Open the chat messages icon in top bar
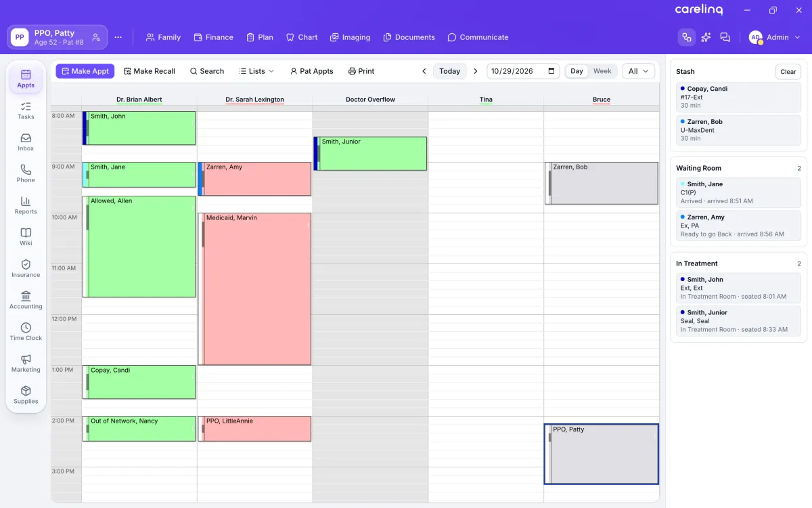The width and height of the screenshot is (812, 508). (x=725, y=37)
